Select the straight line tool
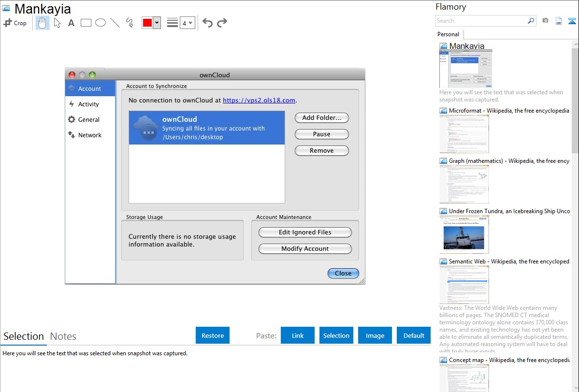The width and height of the screenshot is (579, 392). (115, 23)
